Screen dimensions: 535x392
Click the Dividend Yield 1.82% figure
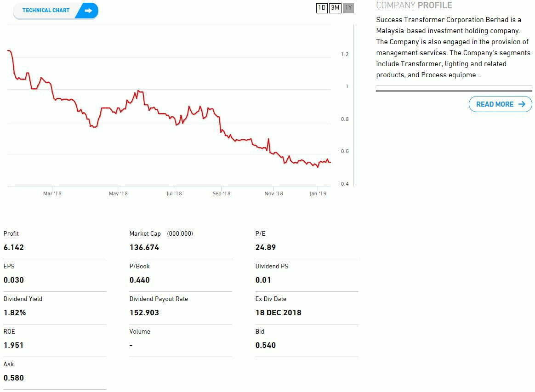(15, 312)
